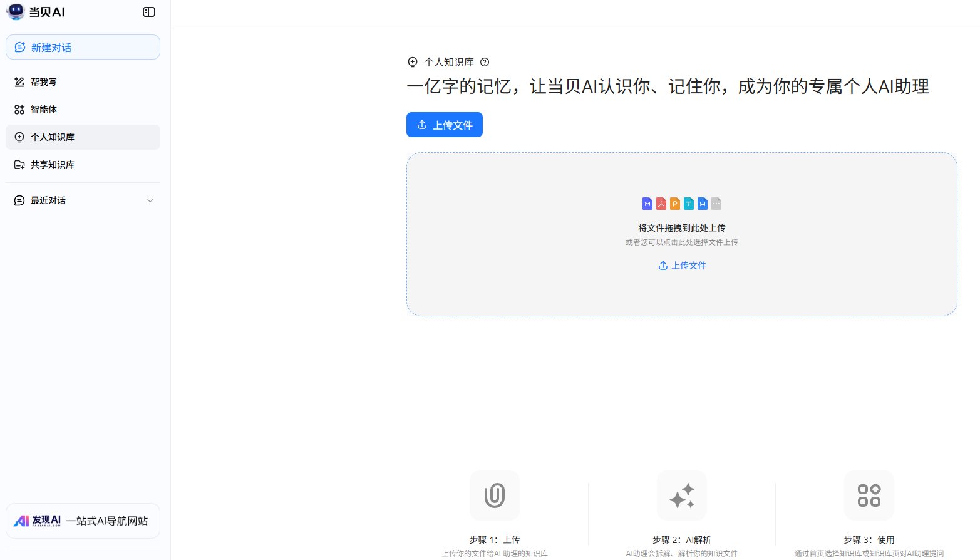This screenshot has height=560, width=980.
Task: Click the paperclip icon for step 1
Action: tap(495, 495)
